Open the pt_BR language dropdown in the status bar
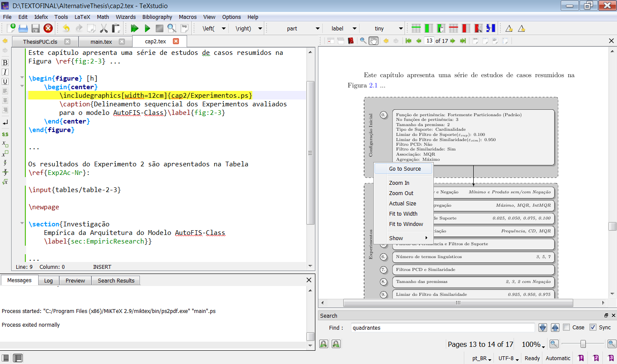This screenshot has height=364, width=617. point(482,358)
